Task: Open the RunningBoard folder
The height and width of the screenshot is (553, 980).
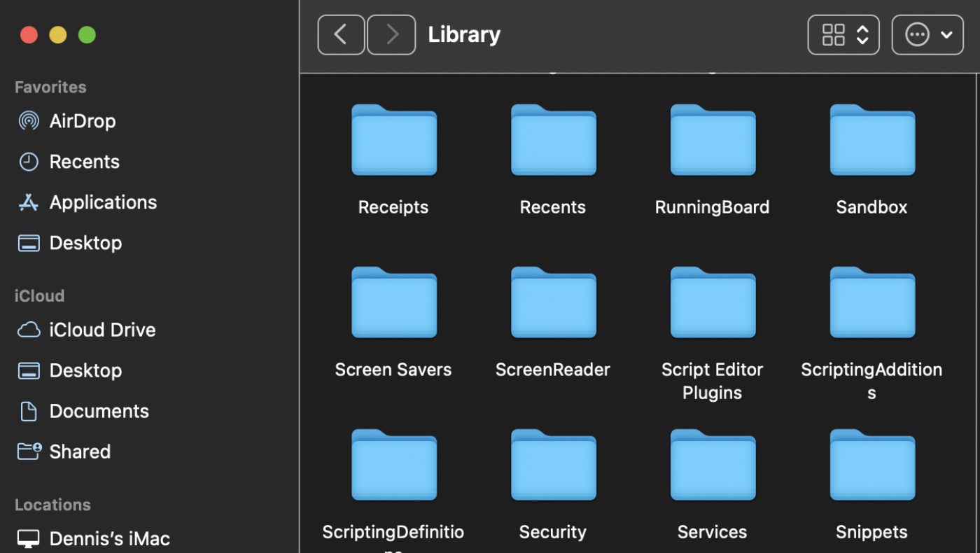Action: (x=712, y=140)
